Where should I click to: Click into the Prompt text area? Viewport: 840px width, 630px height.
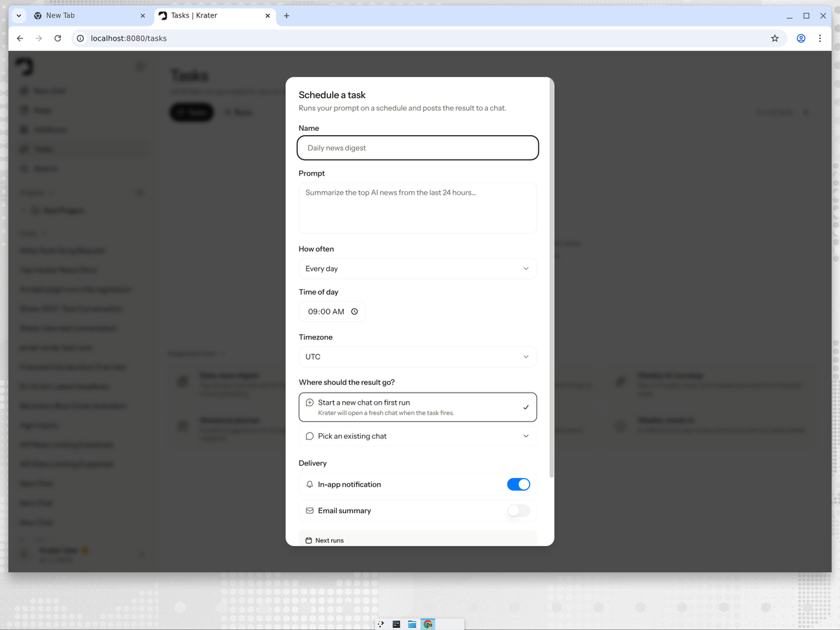[x=418, y=208]
